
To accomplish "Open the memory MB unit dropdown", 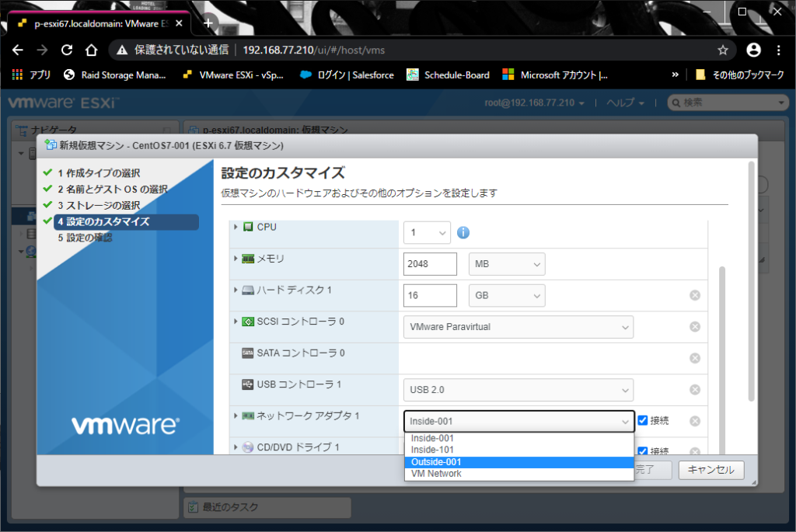I will click(507, 264).
